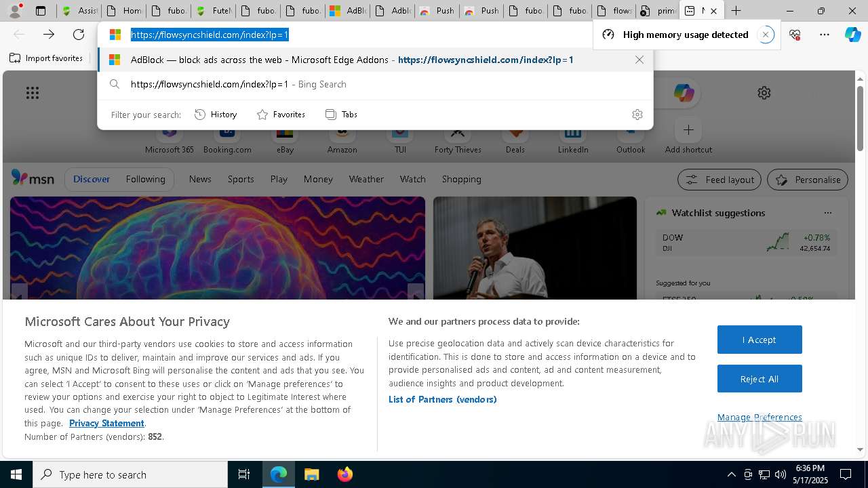Open File Explorer from taskbar
The width and height of the screenshot is (868, 488).
311,474
